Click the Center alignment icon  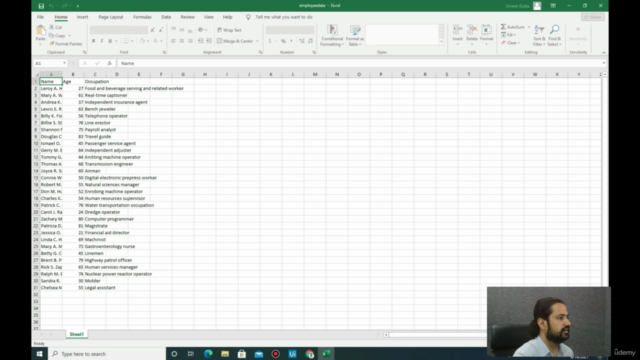pos(182,41)
